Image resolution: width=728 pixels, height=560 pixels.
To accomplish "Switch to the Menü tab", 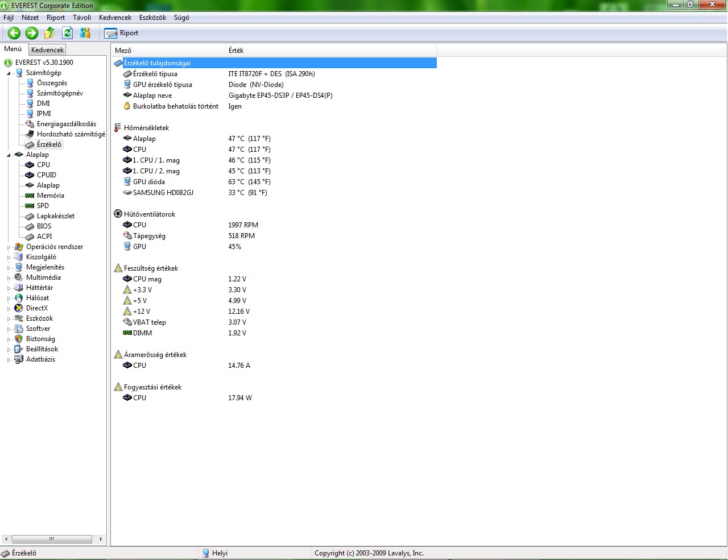I will point(13,49).
